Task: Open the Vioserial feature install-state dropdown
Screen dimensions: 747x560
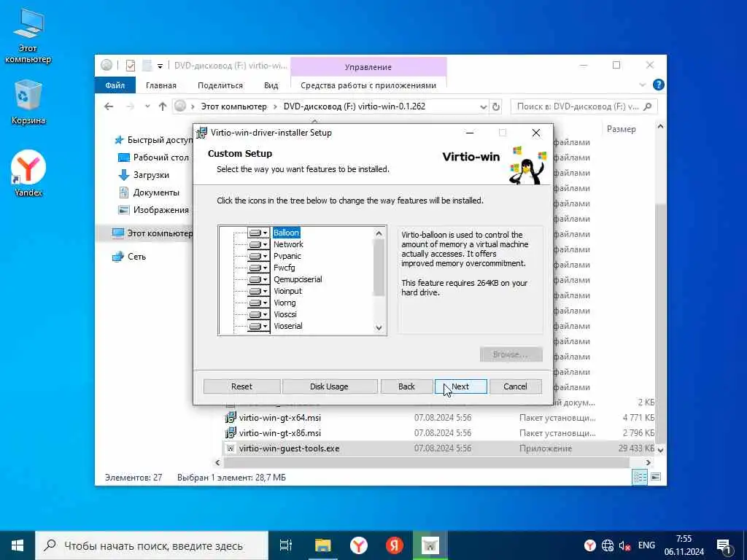Action: point(258,326)
